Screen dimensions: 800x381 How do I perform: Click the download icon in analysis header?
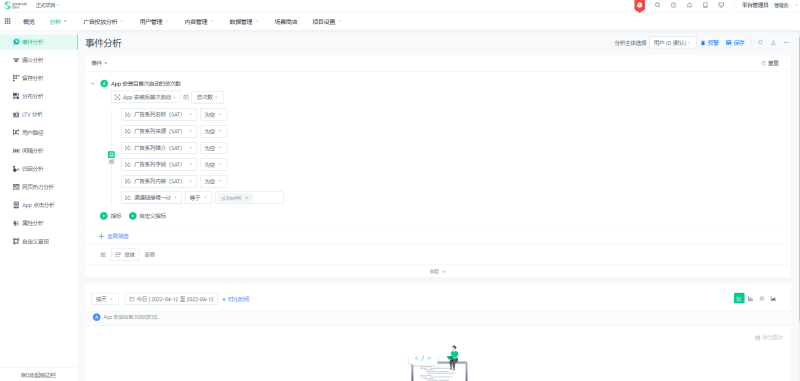pos(773,43)
